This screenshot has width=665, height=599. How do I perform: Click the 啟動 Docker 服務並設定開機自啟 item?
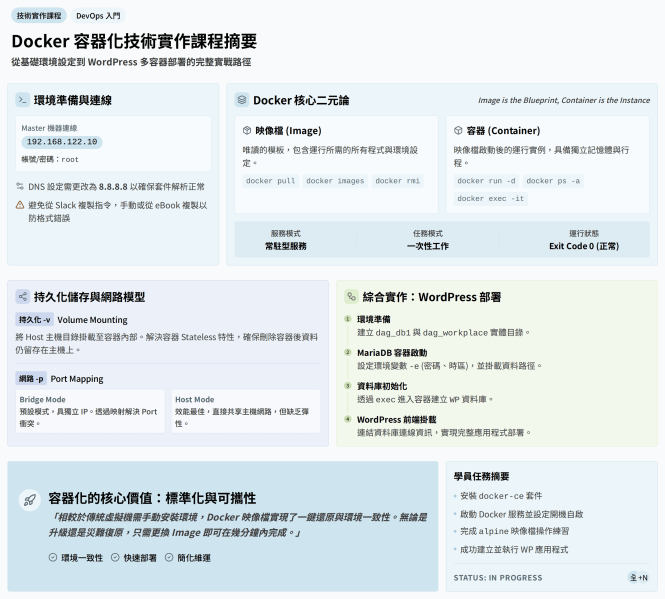(x=522, y=514)
